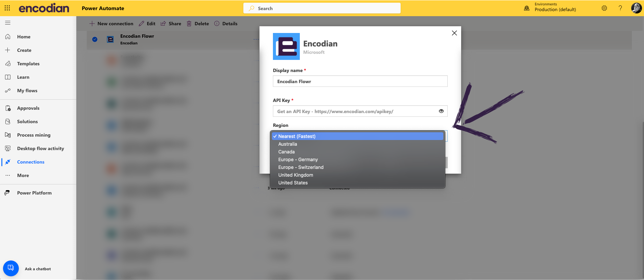The image size is (644, 280).
Task: Click Details in connections toolbar
Action: click(226, 24)
